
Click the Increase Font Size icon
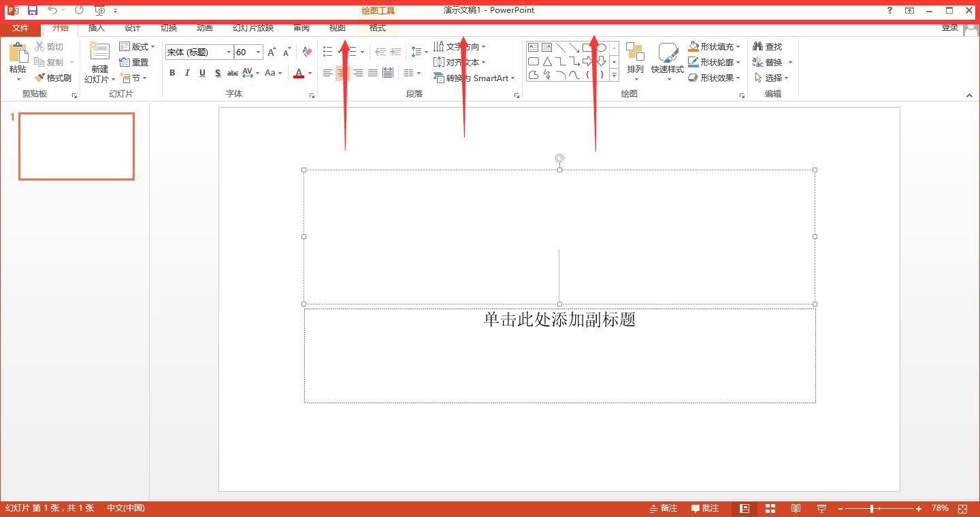(272, 52)
